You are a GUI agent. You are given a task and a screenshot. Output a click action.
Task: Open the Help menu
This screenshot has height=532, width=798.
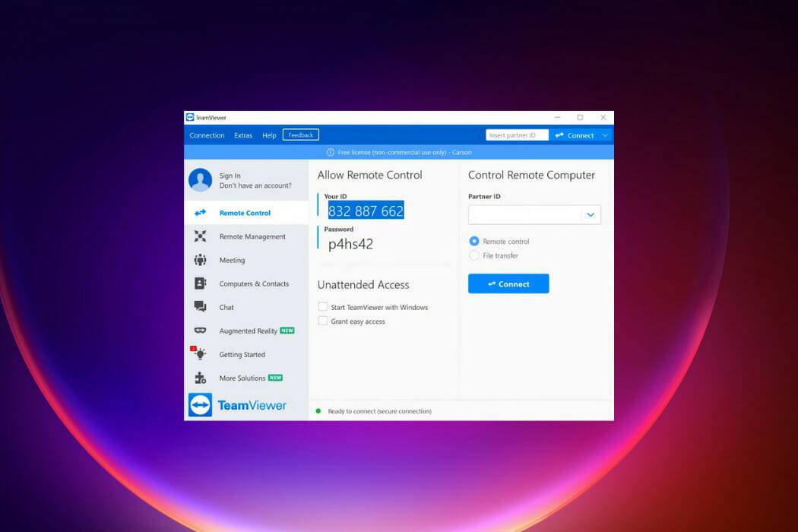(269, 135)
